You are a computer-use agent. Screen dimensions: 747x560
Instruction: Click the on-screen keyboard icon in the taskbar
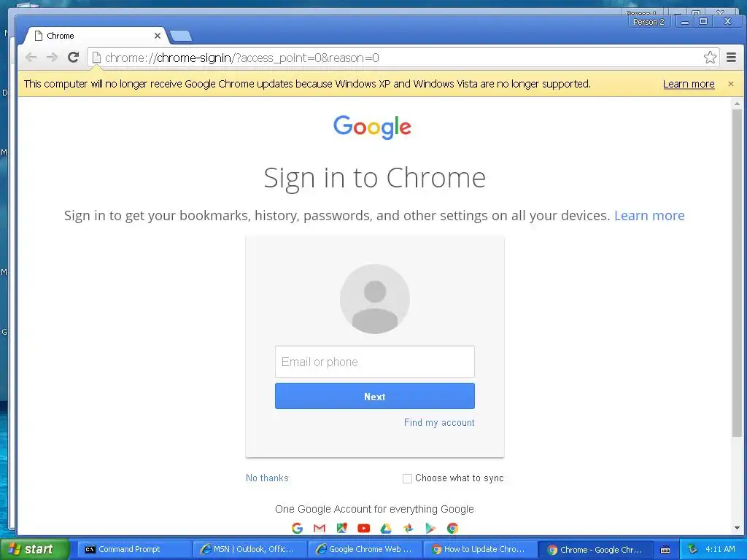coord(665,550)
